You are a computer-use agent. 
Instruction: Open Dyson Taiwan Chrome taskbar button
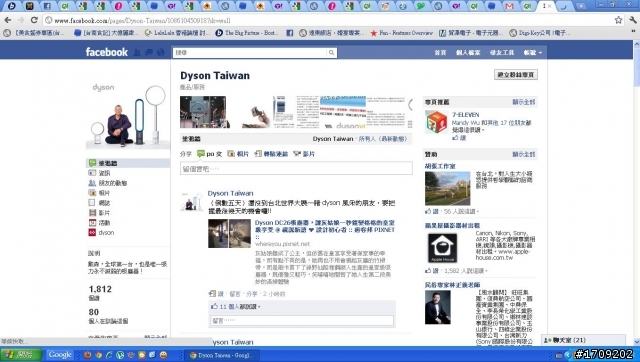tap(222, 355)
